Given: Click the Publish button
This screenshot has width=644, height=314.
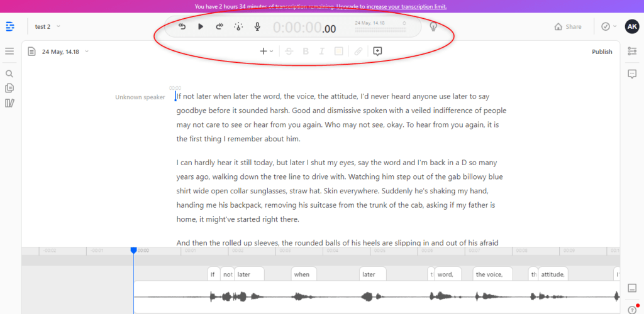Looking at the screenshot, I should 602,51.
